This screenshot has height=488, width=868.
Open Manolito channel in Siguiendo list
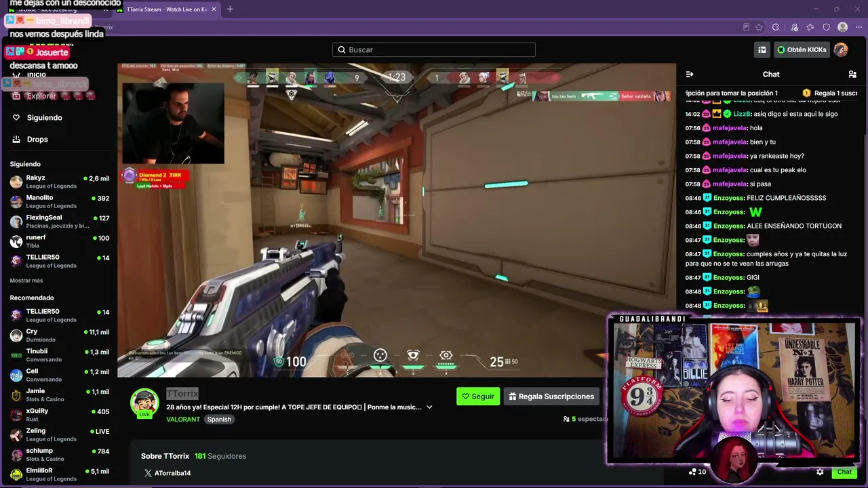pyautogui.click(x=60, y=201)
